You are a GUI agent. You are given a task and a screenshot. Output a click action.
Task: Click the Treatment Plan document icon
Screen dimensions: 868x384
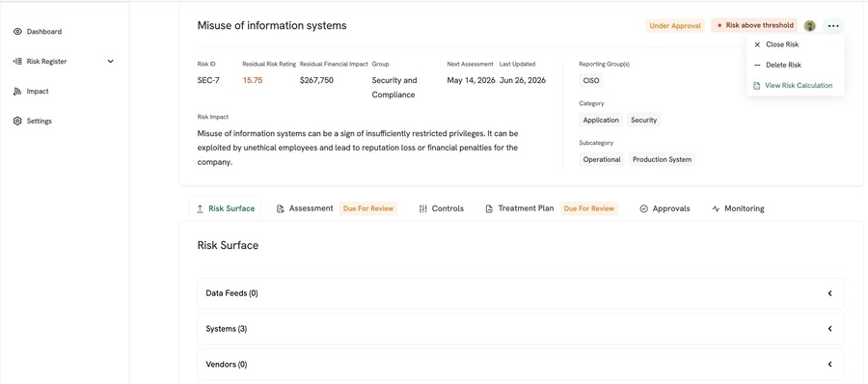coord(489,209)
